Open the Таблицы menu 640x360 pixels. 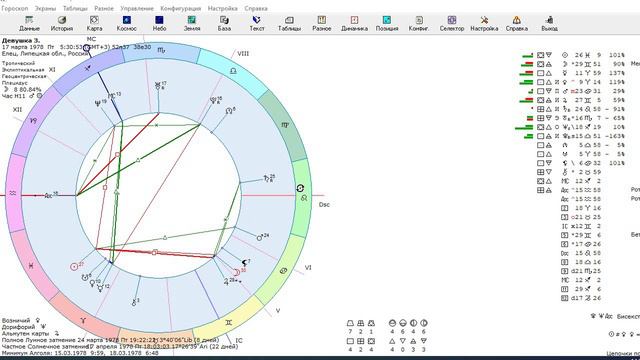[x=75, y=8]
